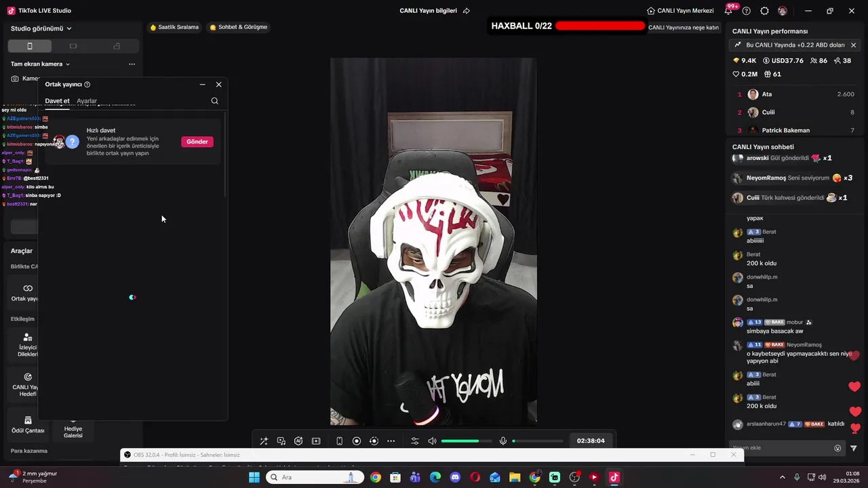Open the AI tools icon in bottom toolbar
868x488 pixels.
(298, 441)
